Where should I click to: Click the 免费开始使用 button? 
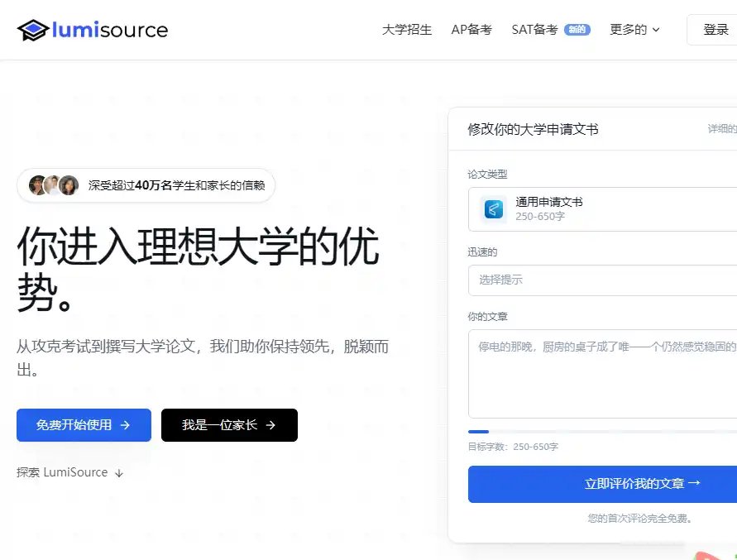click(x=84, y=425)
